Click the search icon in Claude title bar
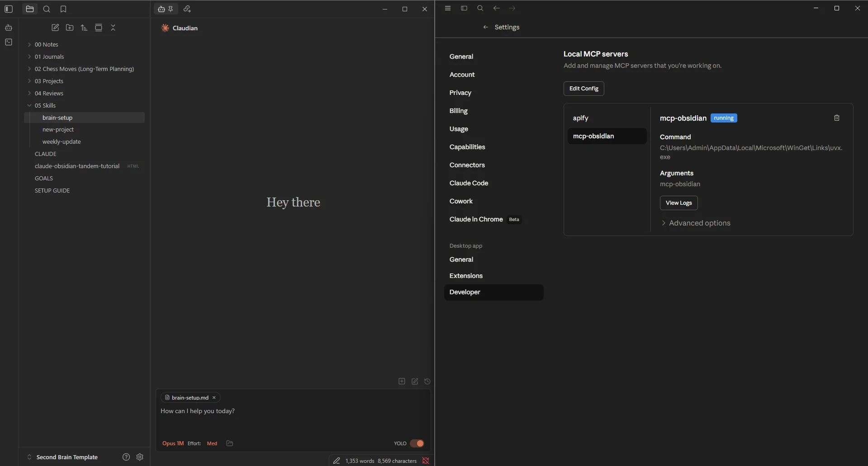The height and width of the screenshot is (466, 868). click(480, 8)
